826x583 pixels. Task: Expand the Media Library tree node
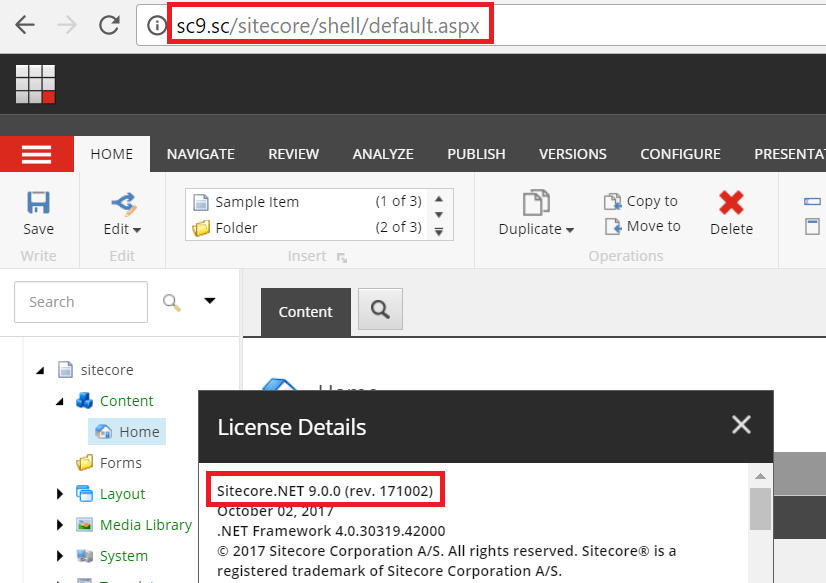tap(60, 525)
